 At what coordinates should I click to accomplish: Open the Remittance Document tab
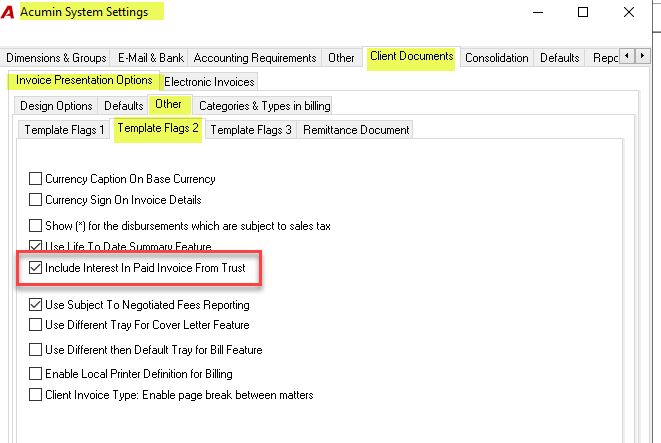356,130
